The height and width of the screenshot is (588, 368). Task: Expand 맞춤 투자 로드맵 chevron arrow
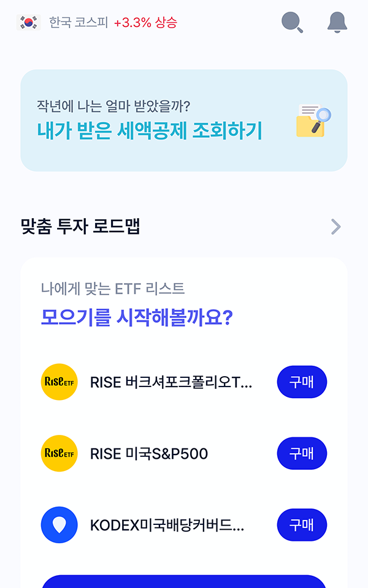[335, 227]
